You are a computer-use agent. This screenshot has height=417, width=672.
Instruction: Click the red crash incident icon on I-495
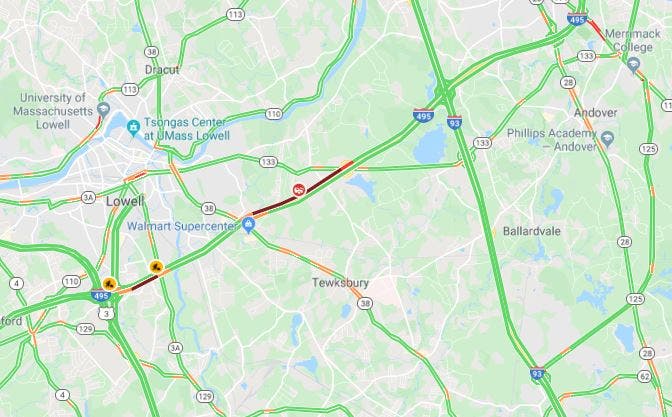[299, 189]
